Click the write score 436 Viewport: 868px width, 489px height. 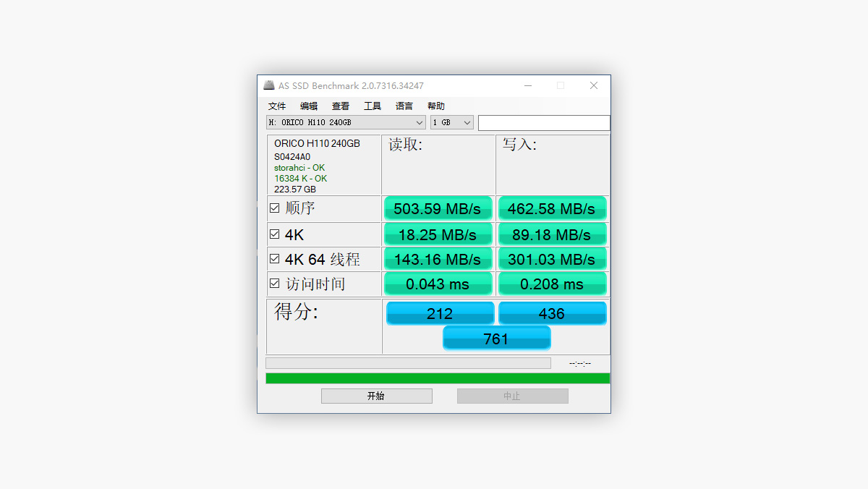click(552, 313)
